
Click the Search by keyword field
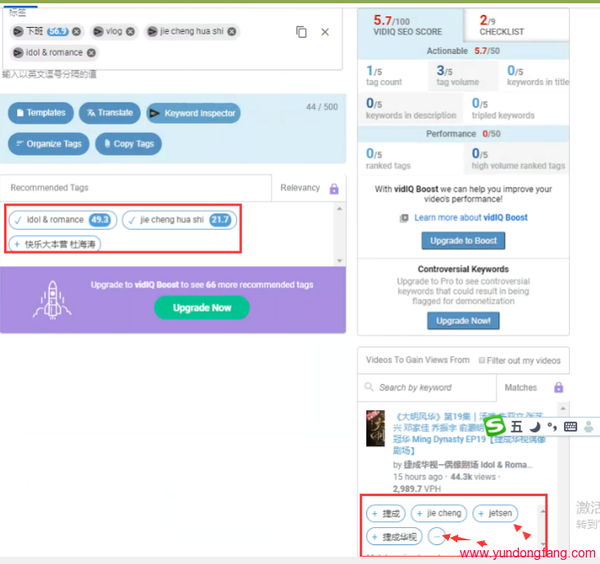[x=427, y=388]
